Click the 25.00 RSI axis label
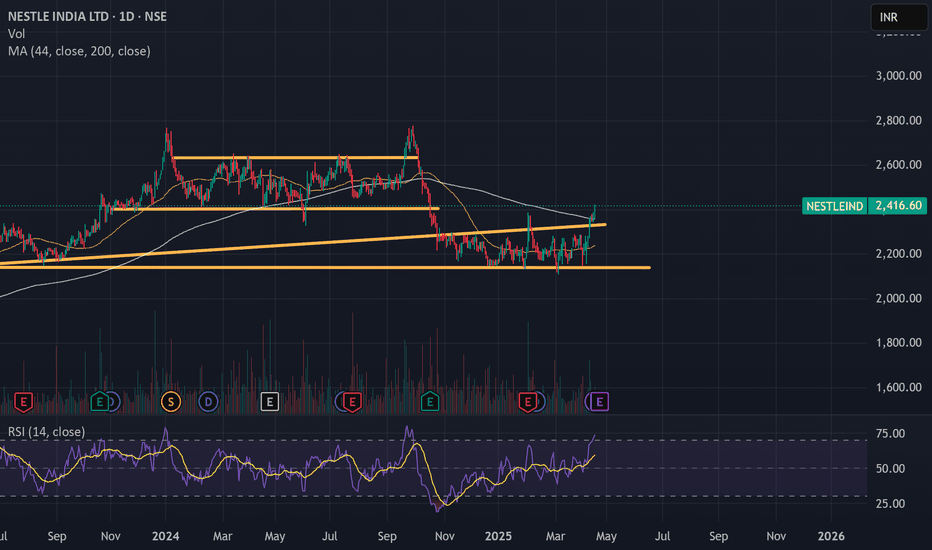This screenshot has height=550, width=932. [890, 504]
